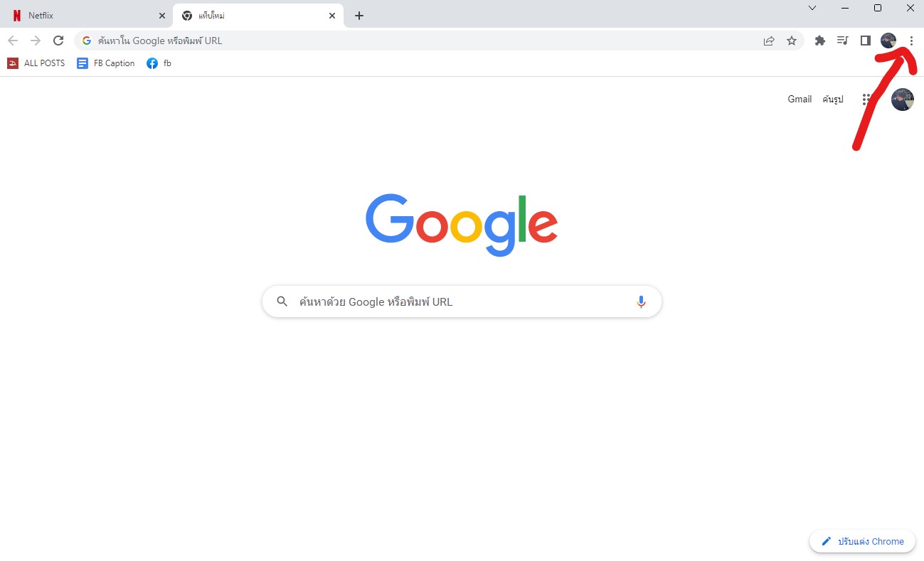Switch to the Netflix tab
Image resolution: width=924 pixels, height=561 pixels.
(x=87, y=16)
